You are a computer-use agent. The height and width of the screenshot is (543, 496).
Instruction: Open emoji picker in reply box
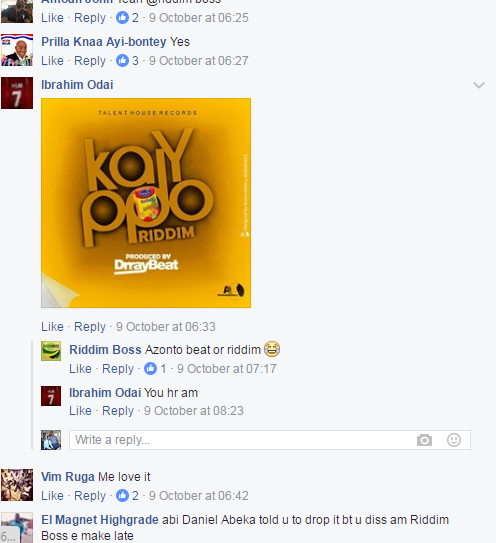(x=454, y=440)
